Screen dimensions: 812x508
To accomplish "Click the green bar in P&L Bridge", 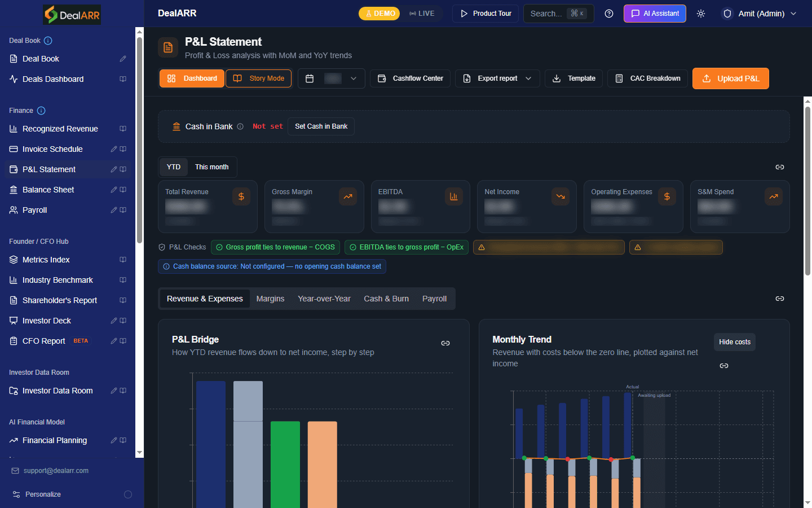I will (x=285, y=465).
